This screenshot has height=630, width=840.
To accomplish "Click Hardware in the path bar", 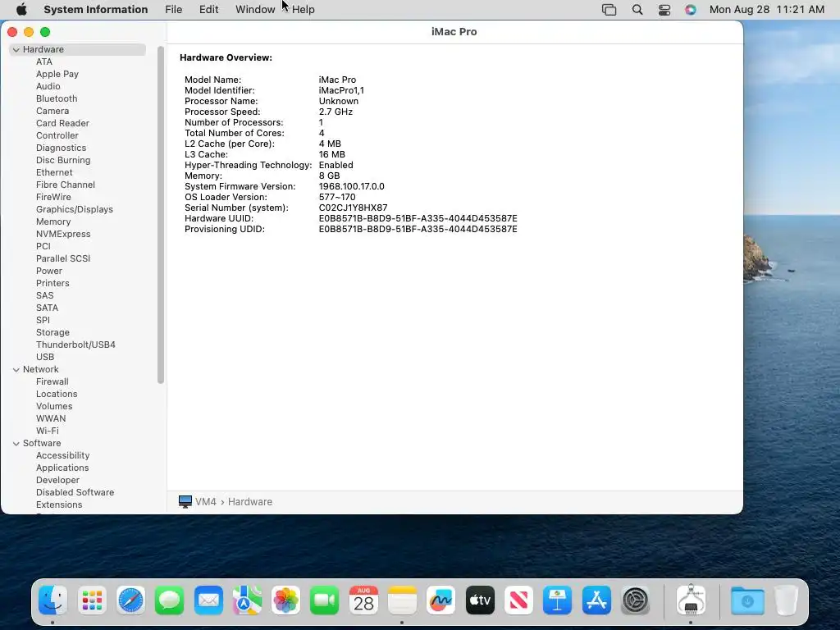I will [x=250, y=502].
